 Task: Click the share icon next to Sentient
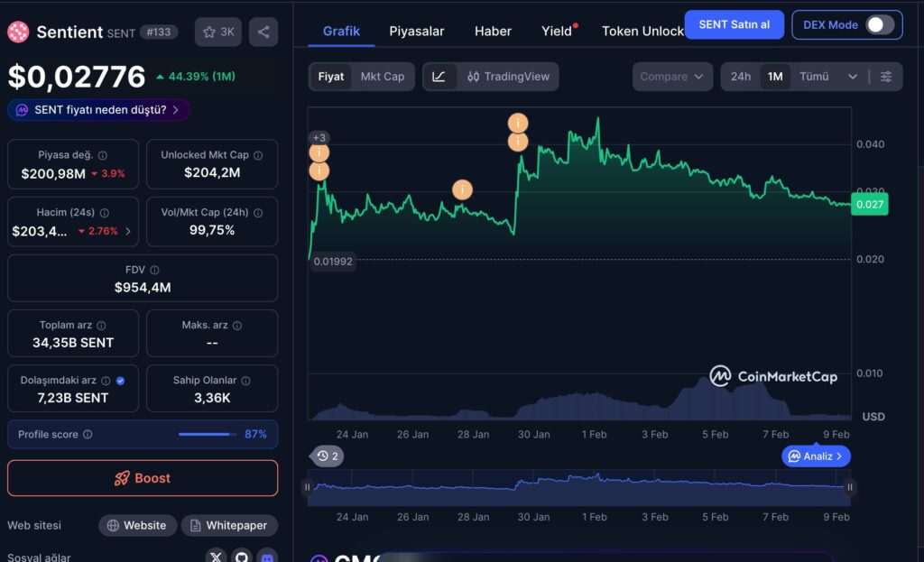click(263, 32)
